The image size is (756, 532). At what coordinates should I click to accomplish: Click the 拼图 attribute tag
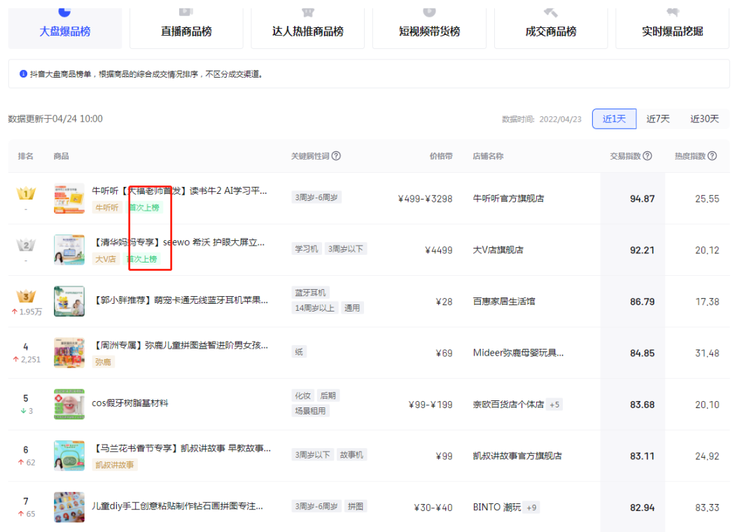pos(356,506)
